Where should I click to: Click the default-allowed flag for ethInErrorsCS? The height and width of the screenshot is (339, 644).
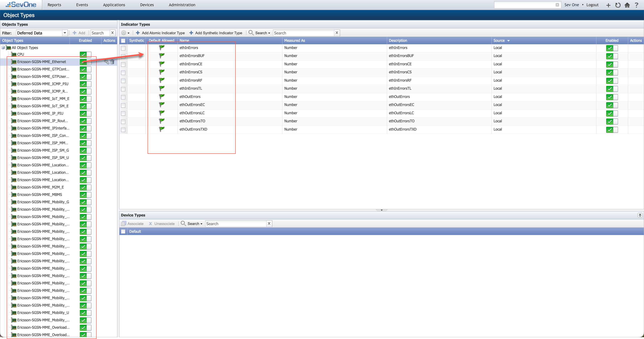162,72
